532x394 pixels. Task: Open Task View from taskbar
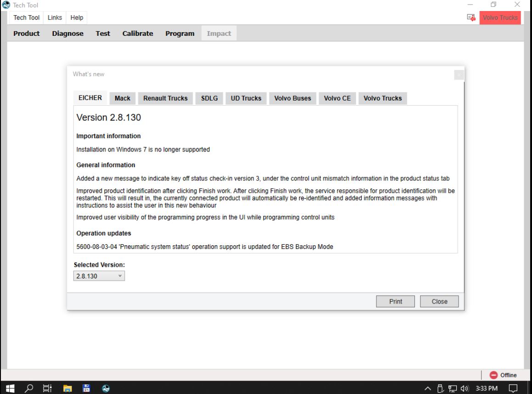47,388
